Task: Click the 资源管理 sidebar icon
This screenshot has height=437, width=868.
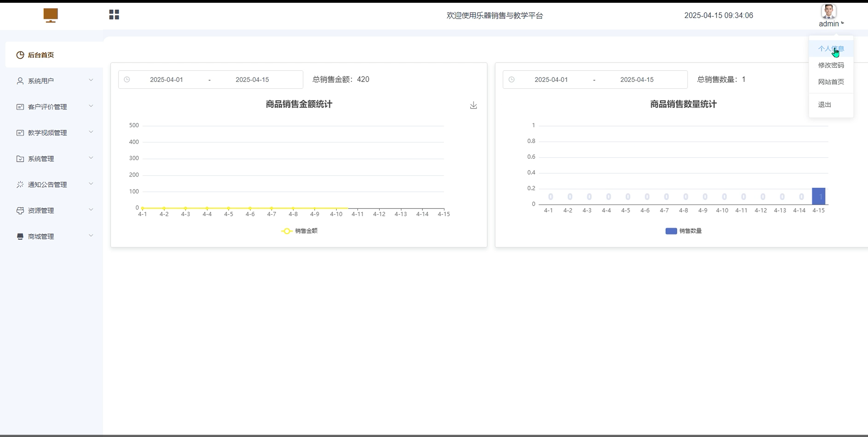Action: (x=20, y=211)
